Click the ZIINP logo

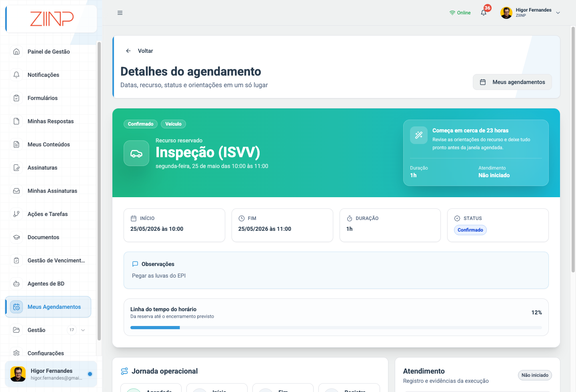coord(52,19)
